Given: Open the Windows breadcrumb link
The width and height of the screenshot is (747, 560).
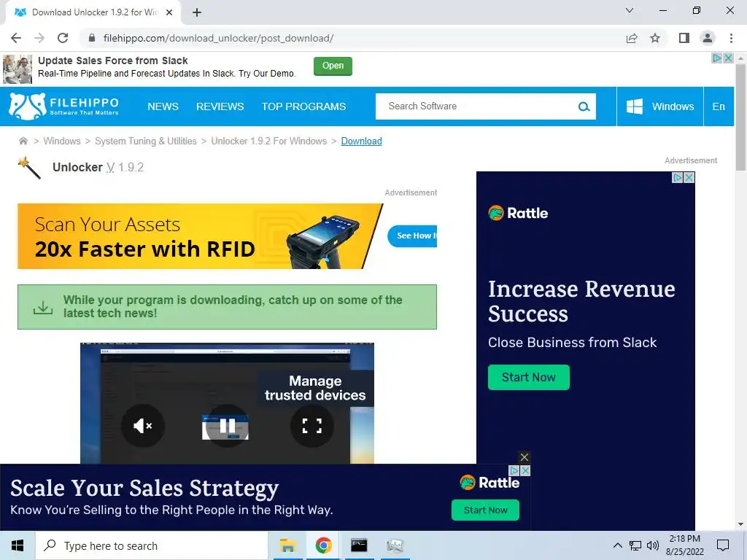Looking at the screenshot, I should click(62, 141).
